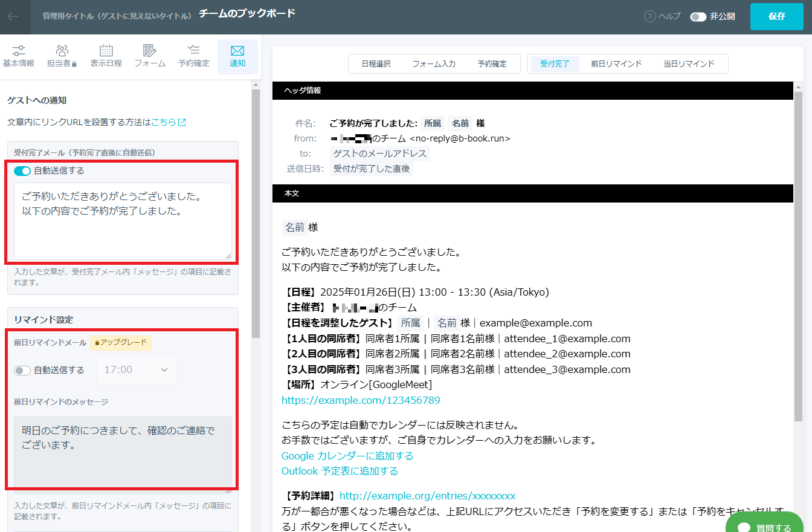Enable 自動送信する for 前日リマインドメール
812x532 pixels.
(22, 369)
